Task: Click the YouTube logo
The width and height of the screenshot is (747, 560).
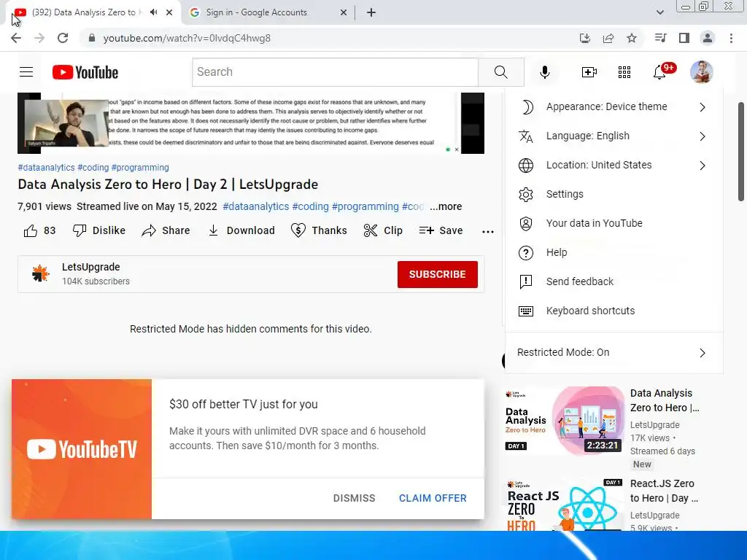Action: (85, 72)
